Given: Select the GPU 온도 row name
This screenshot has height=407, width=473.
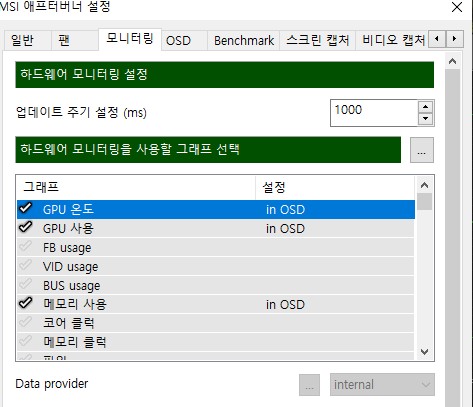Looking at the screenshot, I should (68, 209).
